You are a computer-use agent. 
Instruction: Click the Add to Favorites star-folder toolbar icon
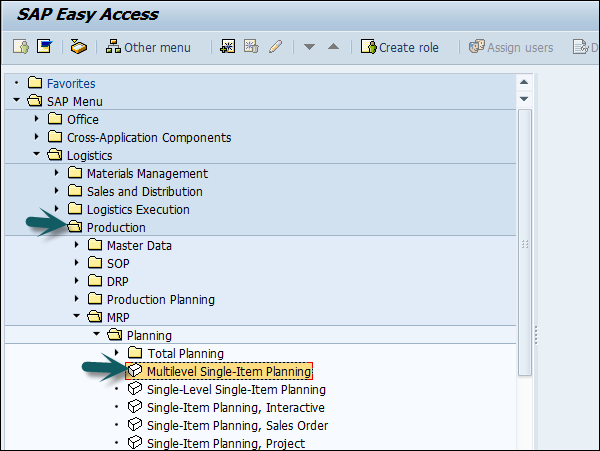pos(227,47)
